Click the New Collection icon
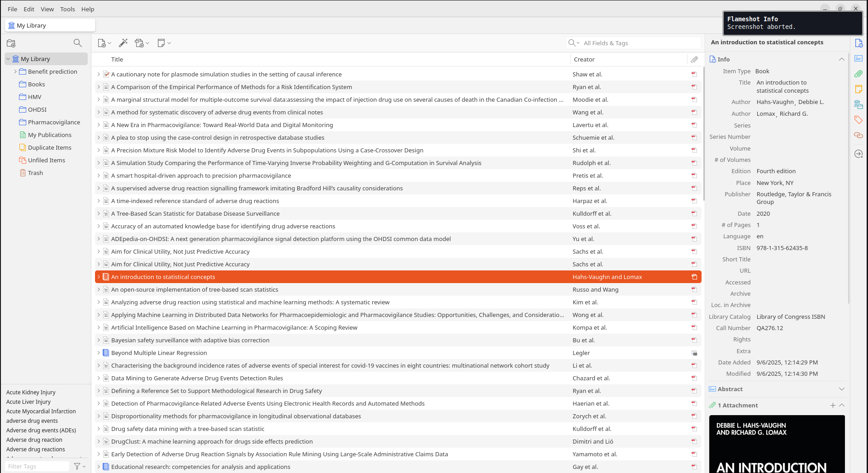This screenshot has height=473, width=868. tap(11, 43)
